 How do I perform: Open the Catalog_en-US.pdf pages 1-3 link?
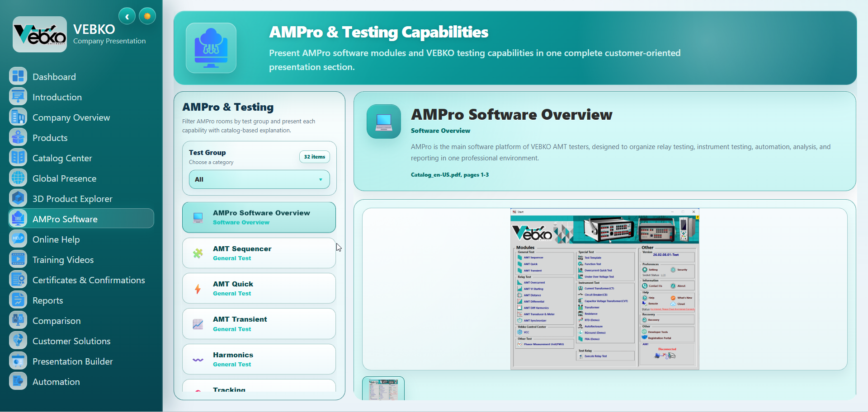point(450,175)
